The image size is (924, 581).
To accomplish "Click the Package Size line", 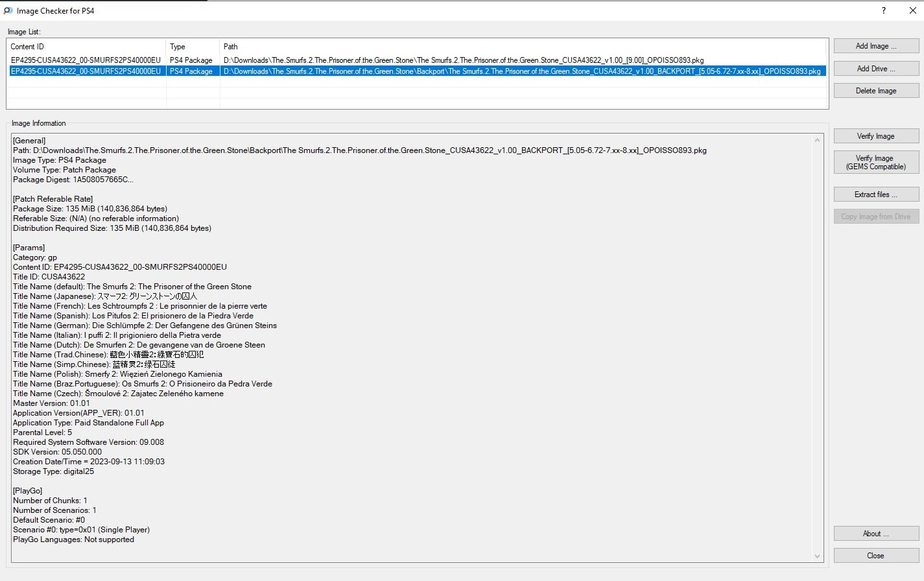I will point(90,209).
